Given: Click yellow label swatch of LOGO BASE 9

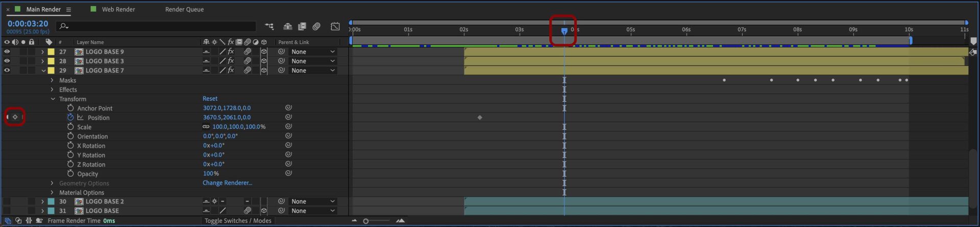Looking at the screenshot, I should (51, 52).
